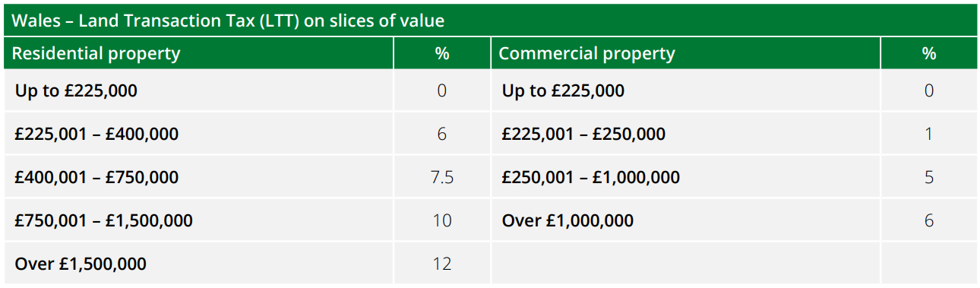Screen dimensions: 980x288
Task: Select the Residential property column header
Action: click(198, 53)
